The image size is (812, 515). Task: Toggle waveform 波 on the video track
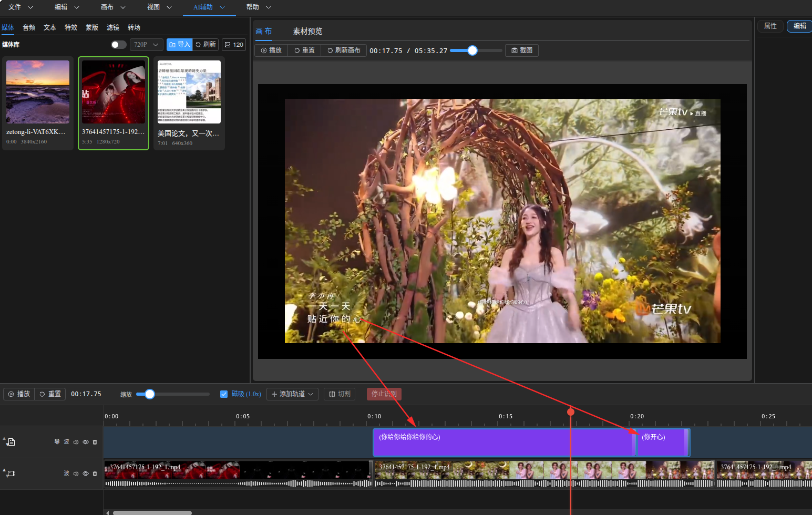[x=67, y=473]
